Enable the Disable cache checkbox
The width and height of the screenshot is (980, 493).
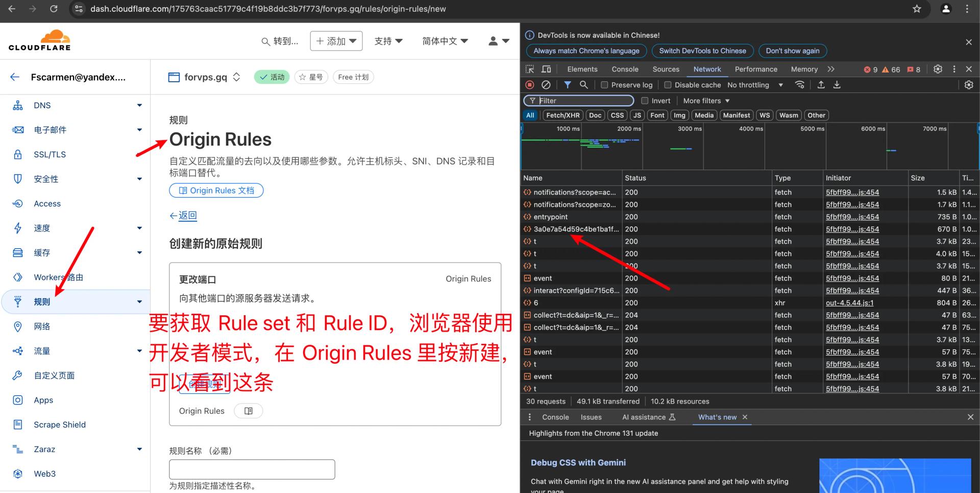pyautogui.click(x=668, y=85)
